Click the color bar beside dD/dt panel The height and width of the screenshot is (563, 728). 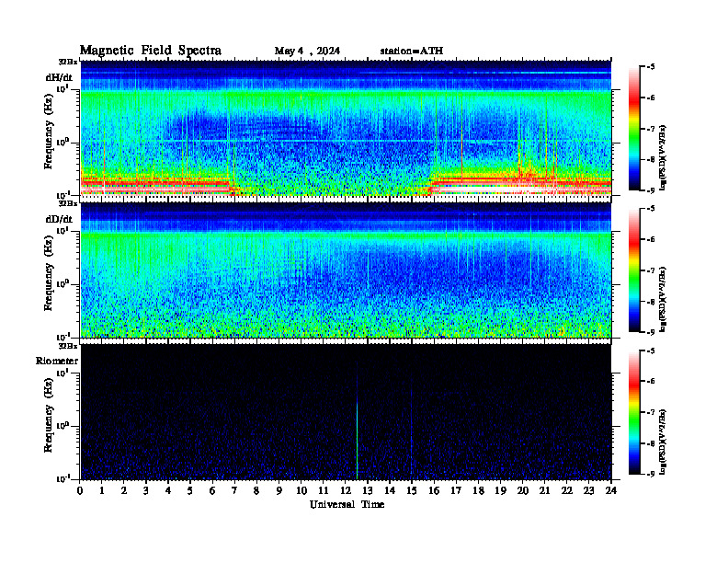(x=634, y=270)
